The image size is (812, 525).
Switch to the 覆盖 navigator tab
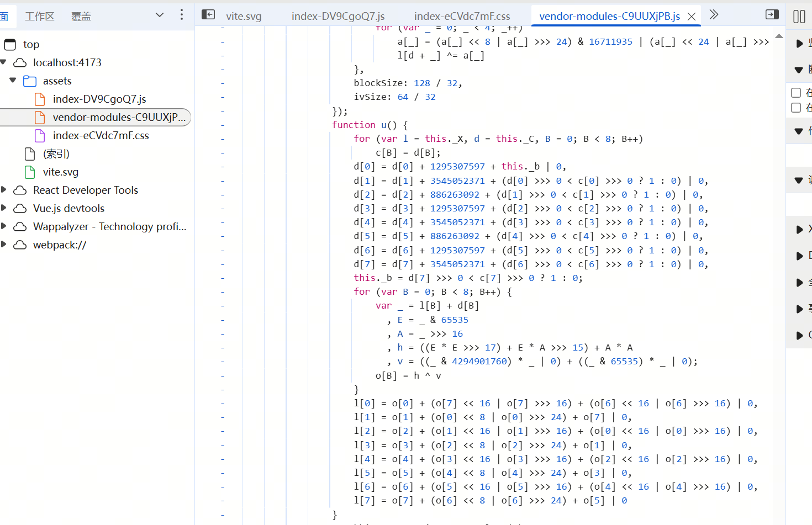coord(81,15)
